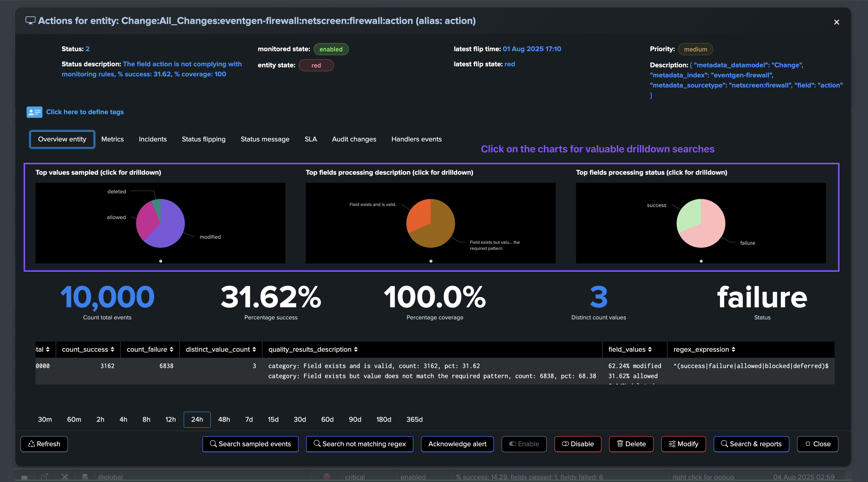Select the SLA tab
The image size is (868, 482).
(x=311, y=139)
